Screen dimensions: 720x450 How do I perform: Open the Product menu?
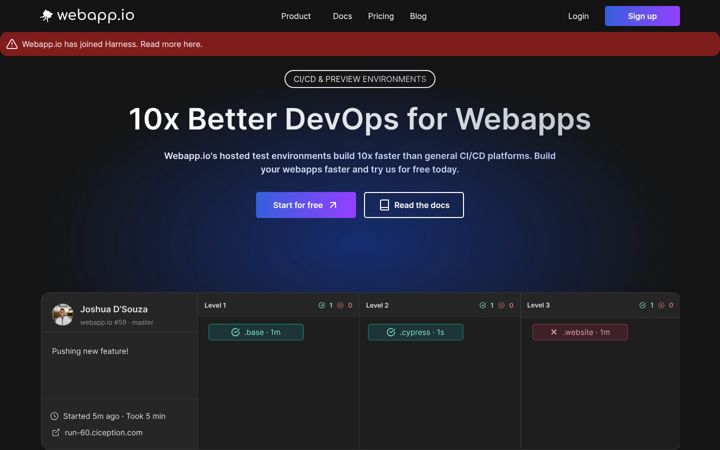tap(296, 16)
